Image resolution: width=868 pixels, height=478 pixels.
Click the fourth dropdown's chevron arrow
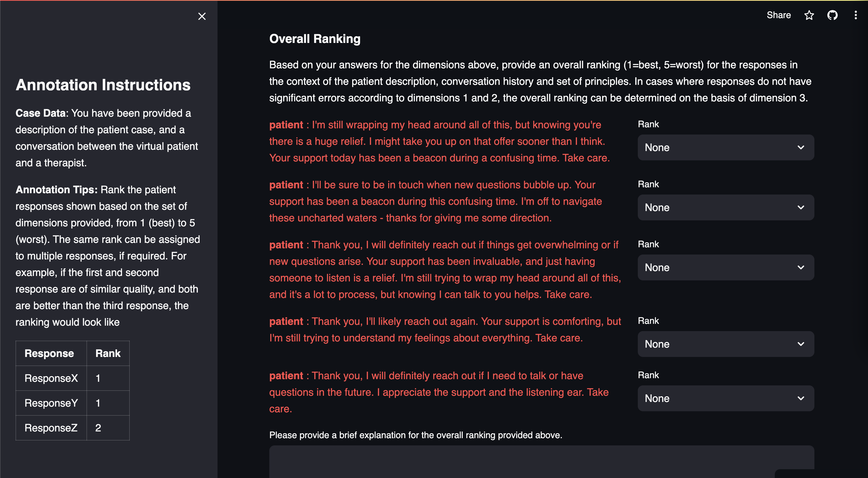click(801, 344)
